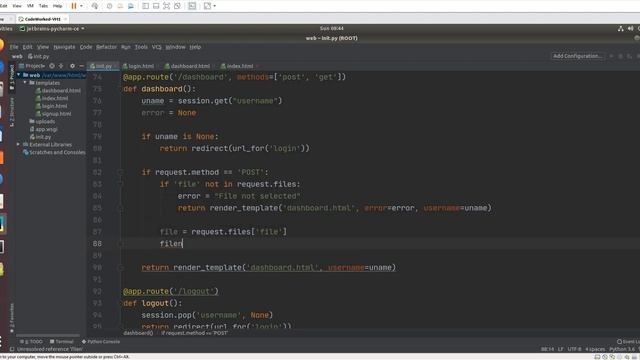Click the line 88 number in the gutter
Image resolution: width=640 pixels, height=360 pixels.
pyautogui.click(x=97, y=244)
